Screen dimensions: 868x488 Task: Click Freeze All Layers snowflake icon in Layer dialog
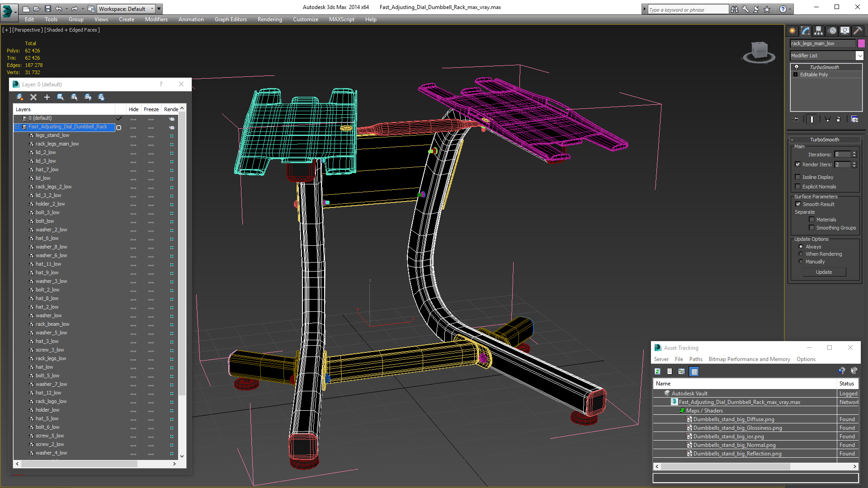click(x=101, y=97)
